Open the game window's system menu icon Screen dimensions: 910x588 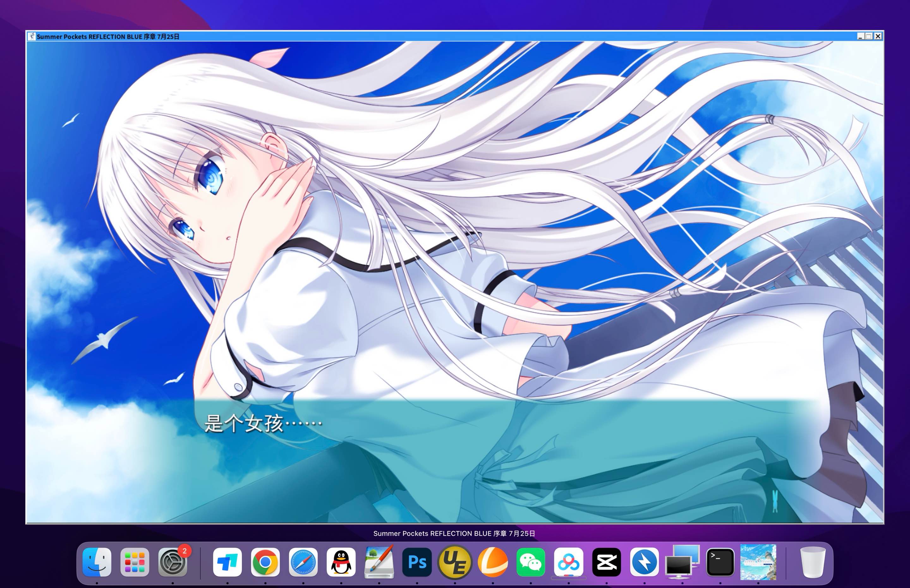[32, 36]
